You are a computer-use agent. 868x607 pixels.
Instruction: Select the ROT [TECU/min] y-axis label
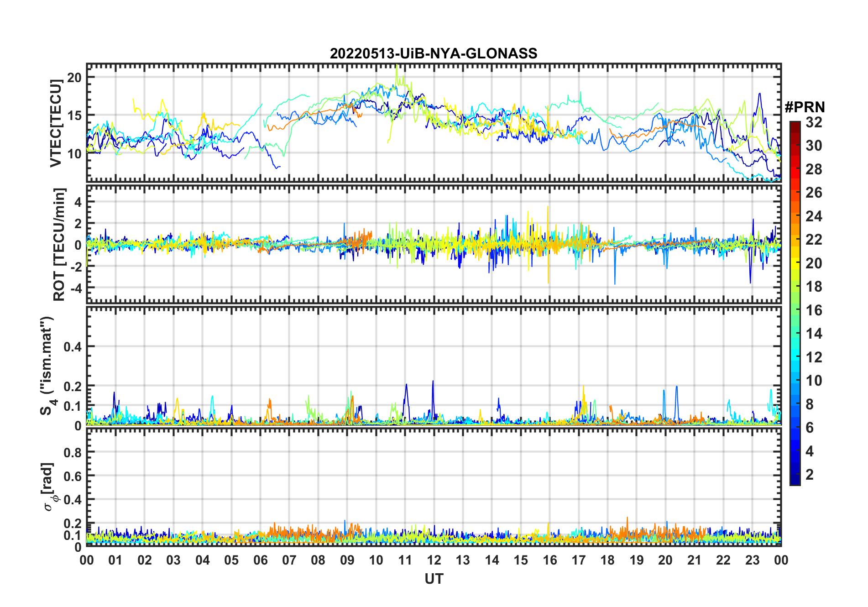tap(59, 244)
